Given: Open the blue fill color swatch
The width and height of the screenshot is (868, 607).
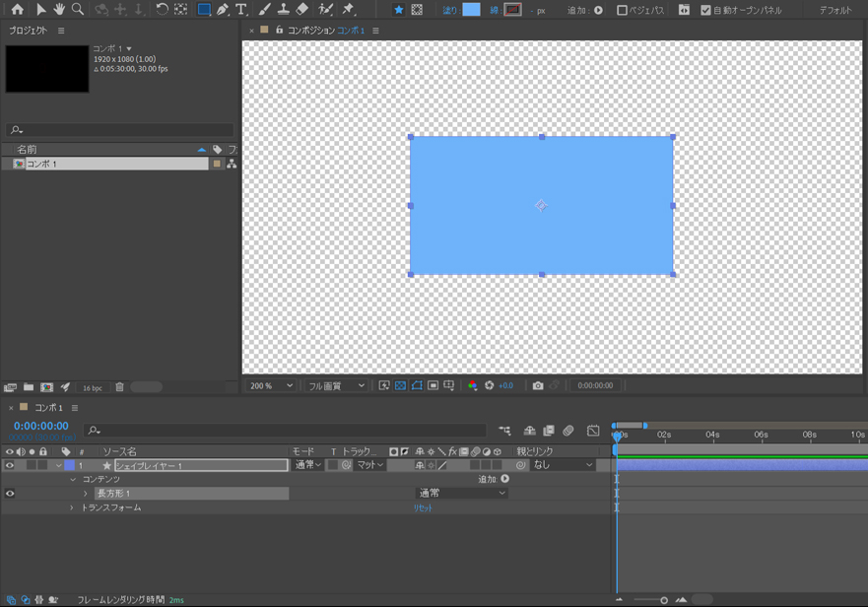Looking at the screenshot, I should [472, 10].
